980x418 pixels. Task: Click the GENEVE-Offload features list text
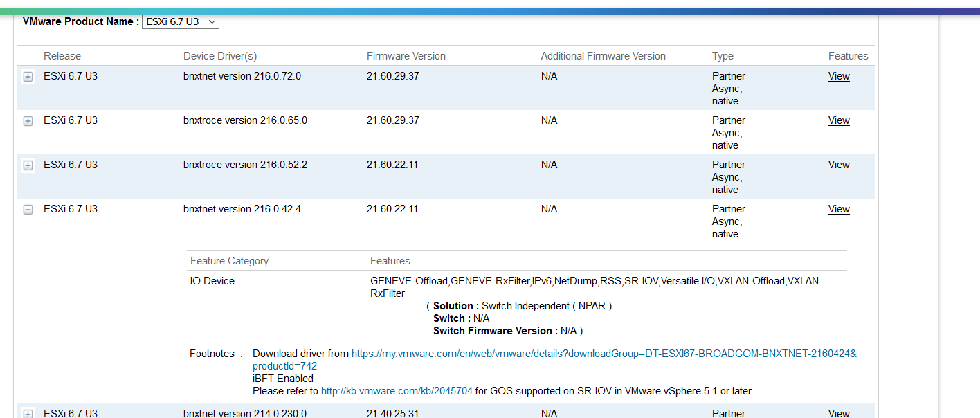[x=596, y=287]
